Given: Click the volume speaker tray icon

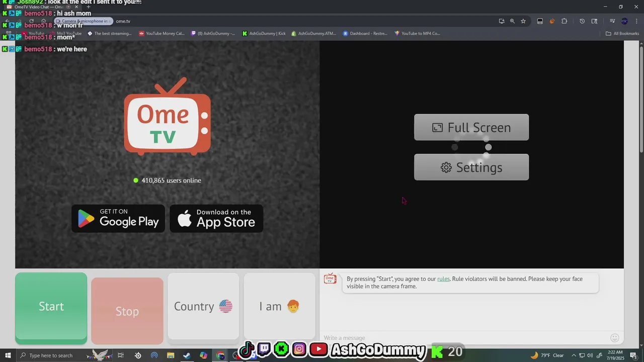Looking at the screenshot, I should 590,355.
